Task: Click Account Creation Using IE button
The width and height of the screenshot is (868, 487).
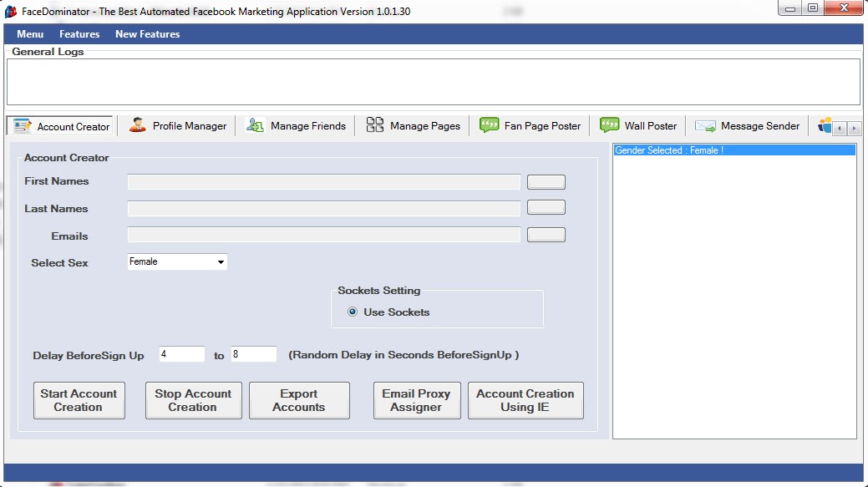Action: 525,400
